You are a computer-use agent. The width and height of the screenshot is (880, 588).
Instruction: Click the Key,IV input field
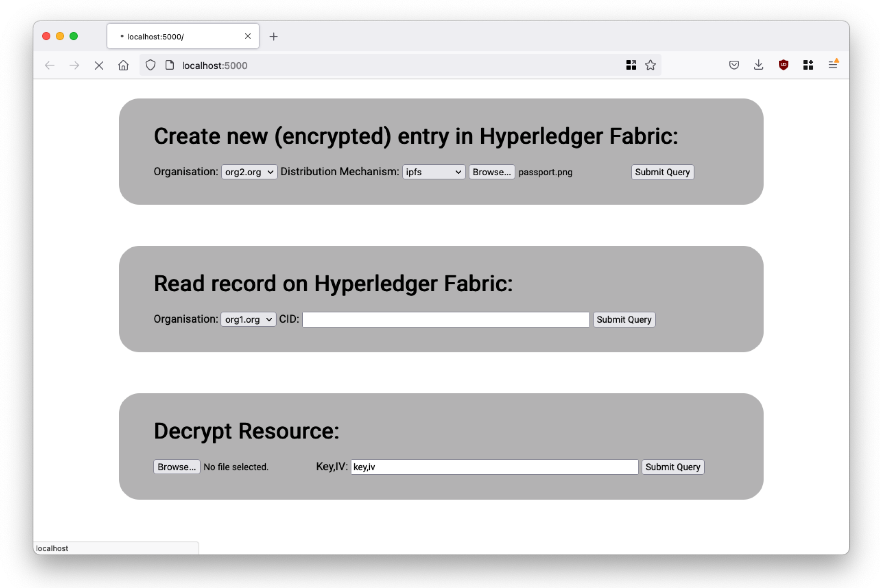click(494, 467)
